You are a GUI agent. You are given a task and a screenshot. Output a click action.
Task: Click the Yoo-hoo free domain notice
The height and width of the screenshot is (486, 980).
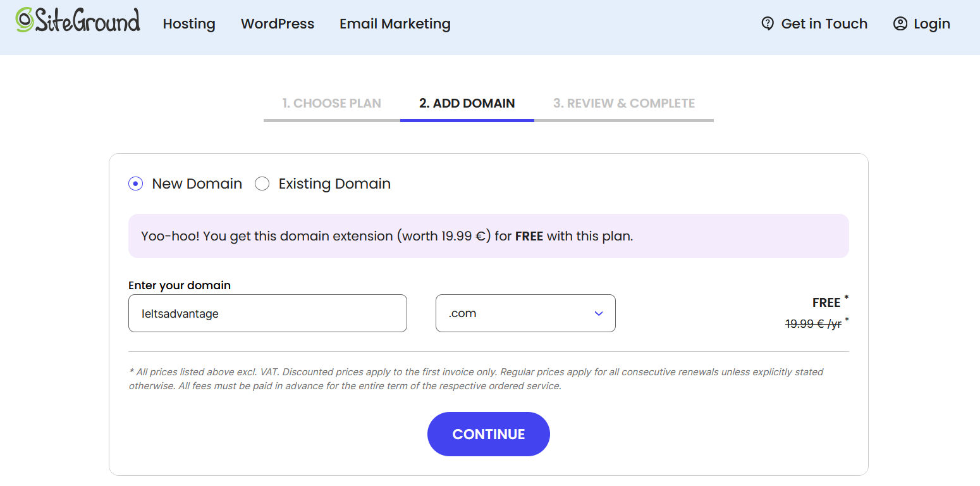(x=489, y=236)
